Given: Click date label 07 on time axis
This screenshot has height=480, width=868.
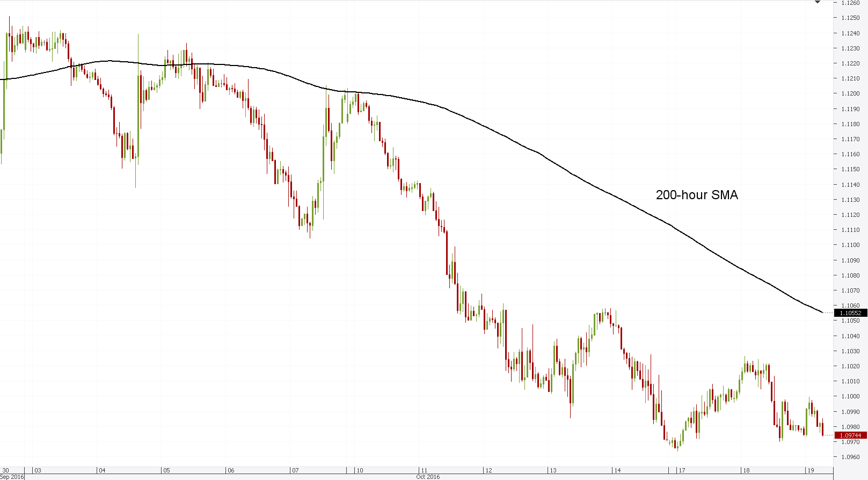Looking at the screenshot, I should [295, 470].
